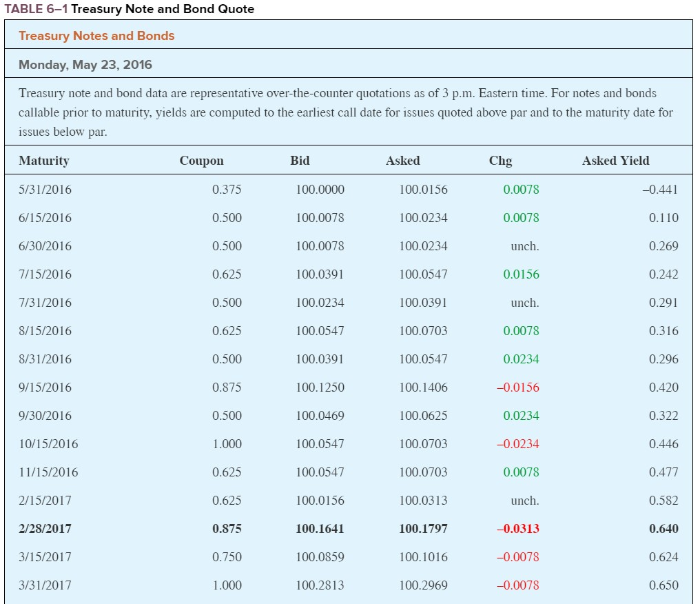Click the TABLE 6–1 caption title
Image resolution: width=700 pixels, height=604 pixels.
(x=129, y=9)
